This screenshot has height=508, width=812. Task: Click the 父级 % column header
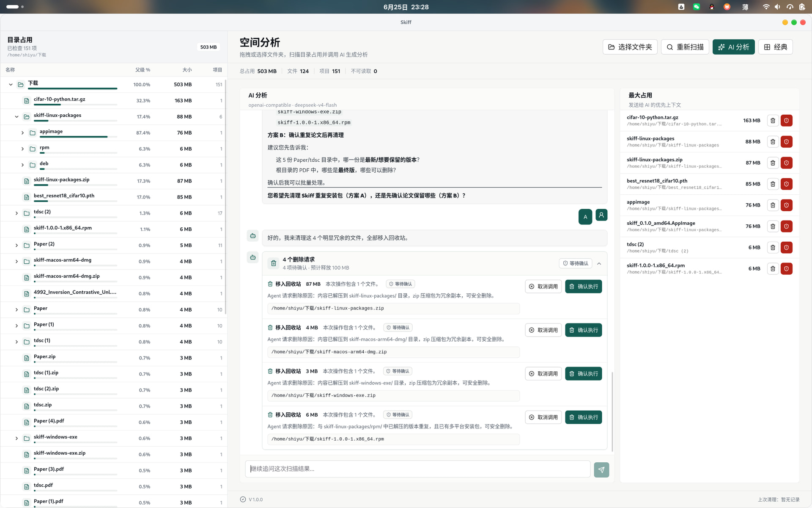pyautogui.click(x=143, y=70)
